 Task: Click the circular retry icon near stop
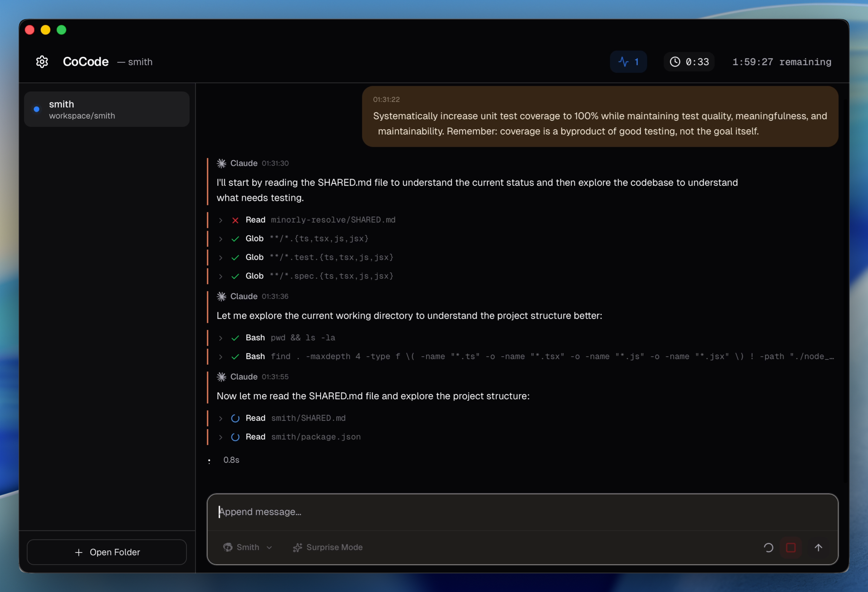(768, 548)
